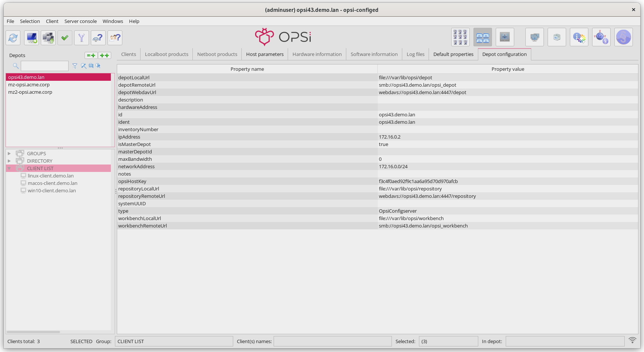Switch to depot configuration mode icon
The width and height of the screenshot is (644, 352).
(483, 37)
